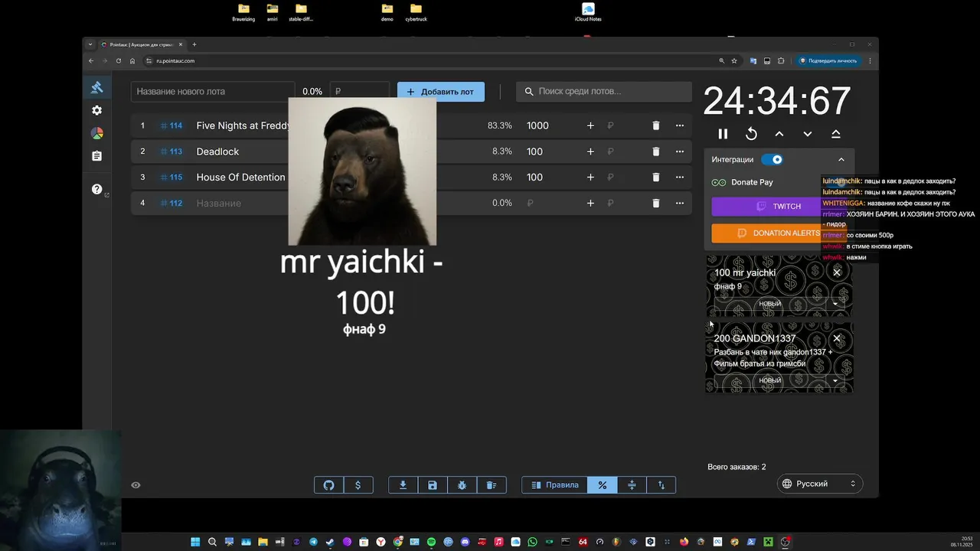
Task: Delete the empty lot number 4
Action: (656, 203)
